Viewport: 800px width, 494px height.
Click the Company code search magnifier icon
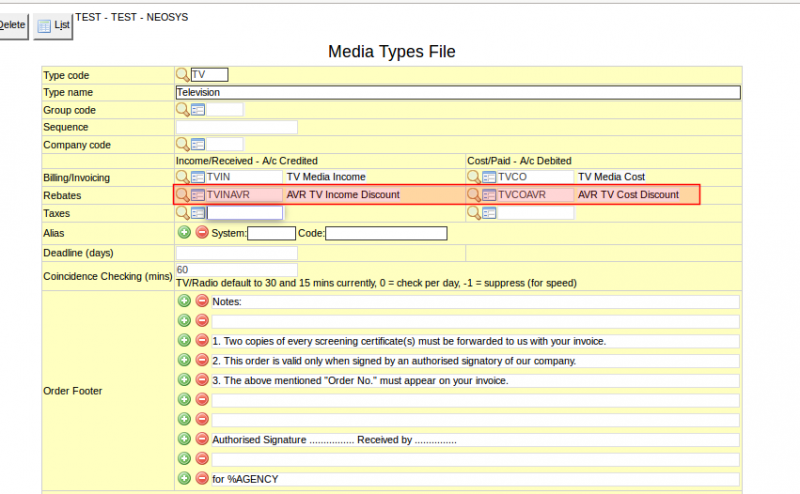point(182,144)
